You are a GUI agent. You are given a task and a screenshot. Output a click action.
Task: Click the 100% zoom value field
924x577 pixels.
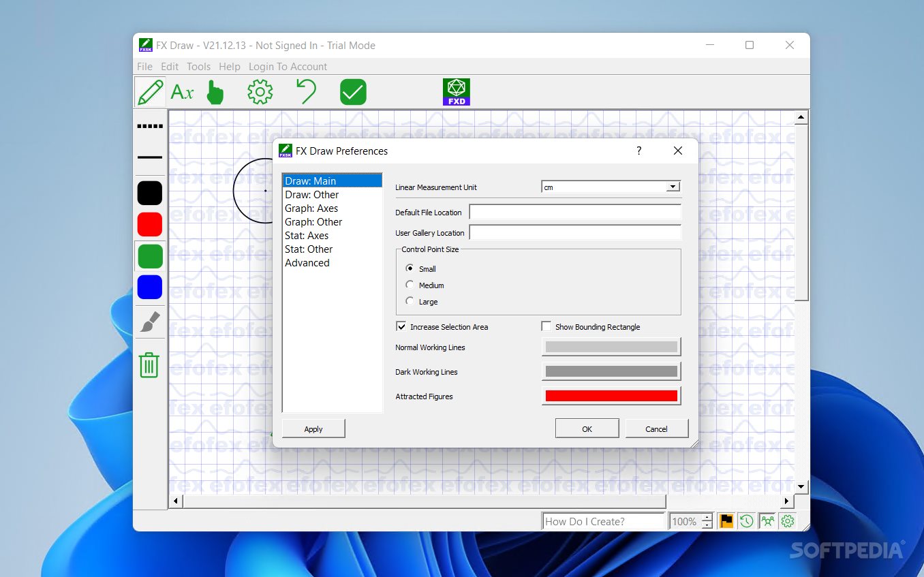coord(685,521)
